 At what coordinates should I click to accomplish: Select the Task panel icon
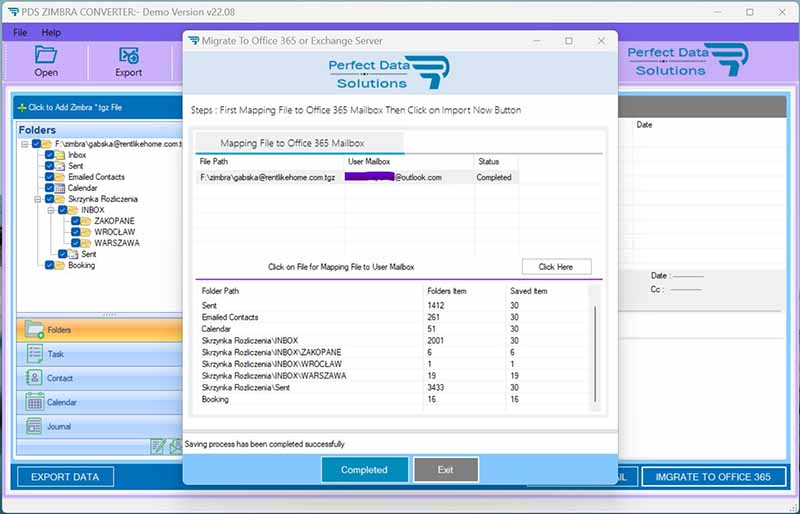pos(35,354)
